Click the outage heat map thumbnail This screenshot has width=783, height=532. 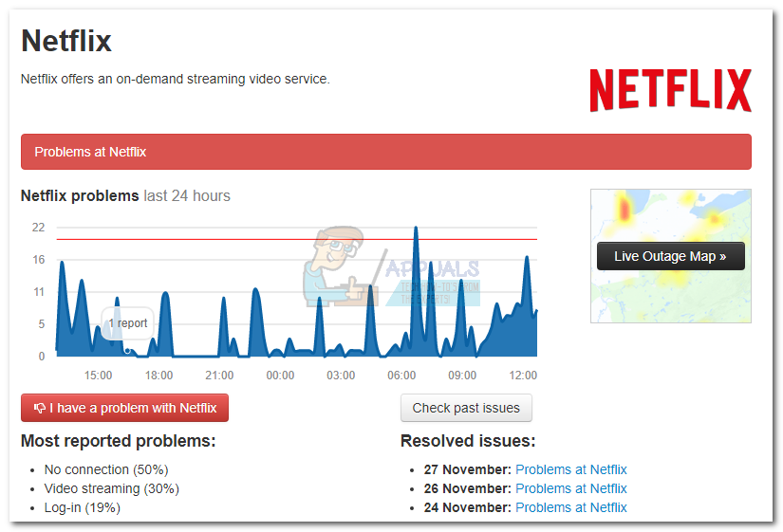(671, 256)
